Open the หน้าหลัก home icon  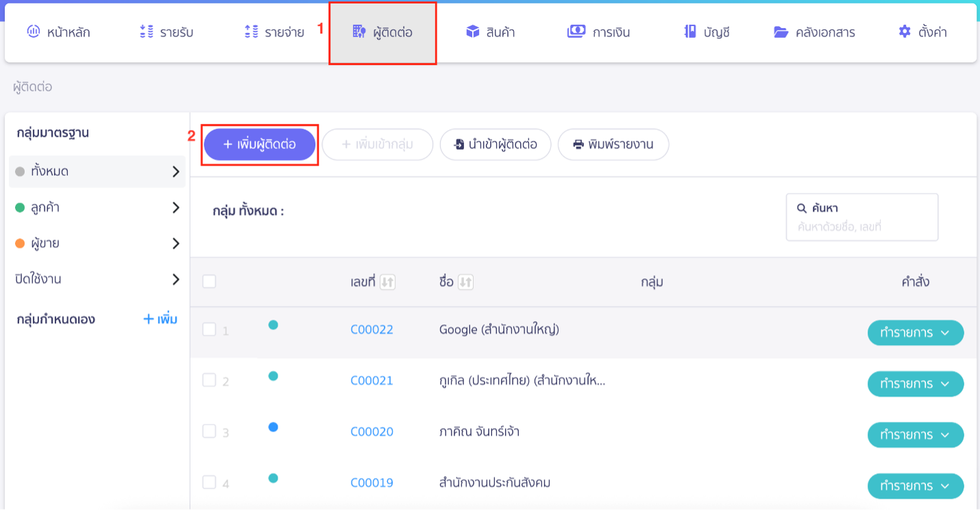pos(33,31)
